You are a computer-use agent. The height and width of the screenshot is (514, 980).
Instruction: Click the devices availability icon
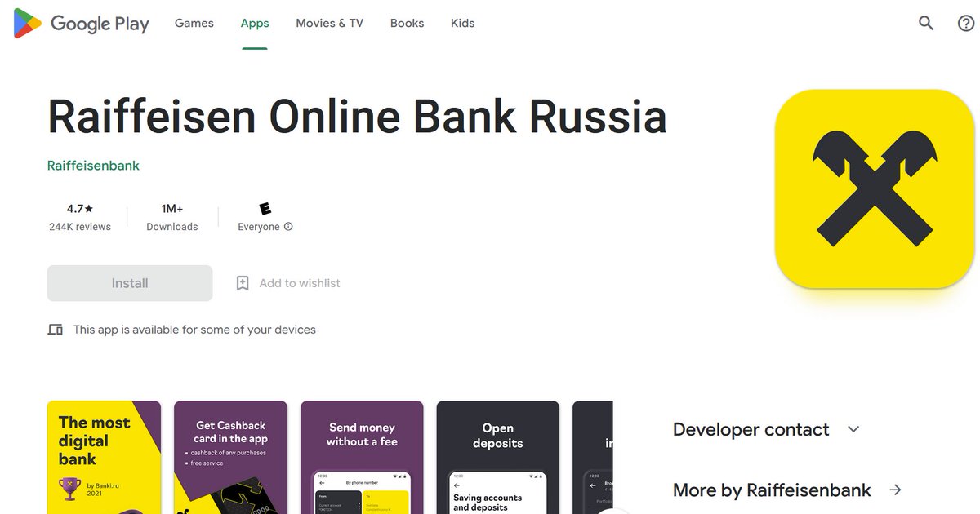point(56,330)
